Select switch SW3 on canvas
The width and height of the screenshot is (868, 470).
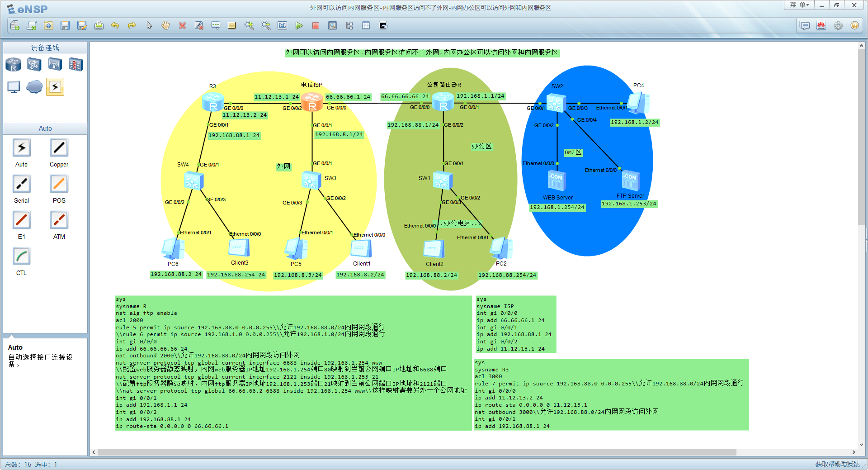click(x=311, y=180)
